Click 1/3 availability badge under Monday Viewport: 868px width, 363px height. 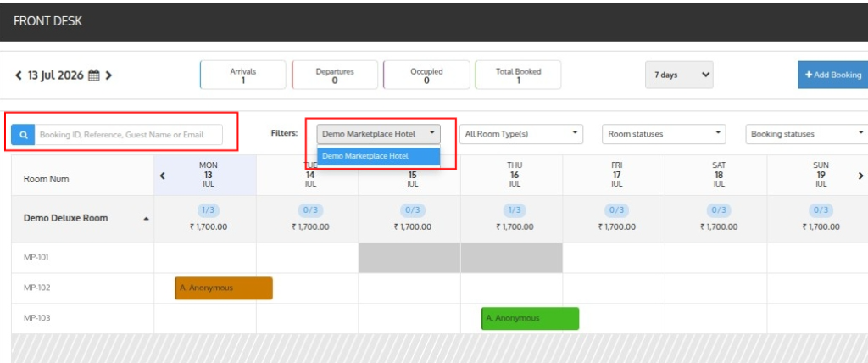[209, 210]
